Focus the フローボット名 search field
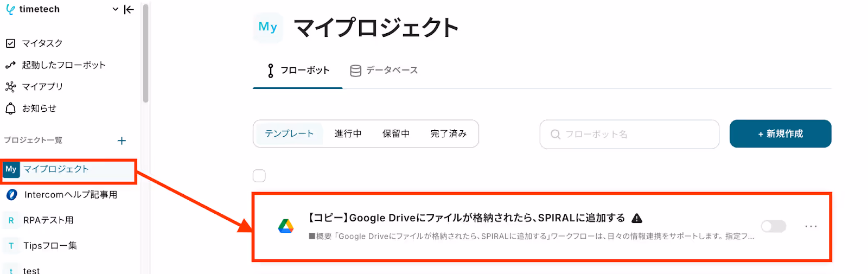 tap(629, 134)
